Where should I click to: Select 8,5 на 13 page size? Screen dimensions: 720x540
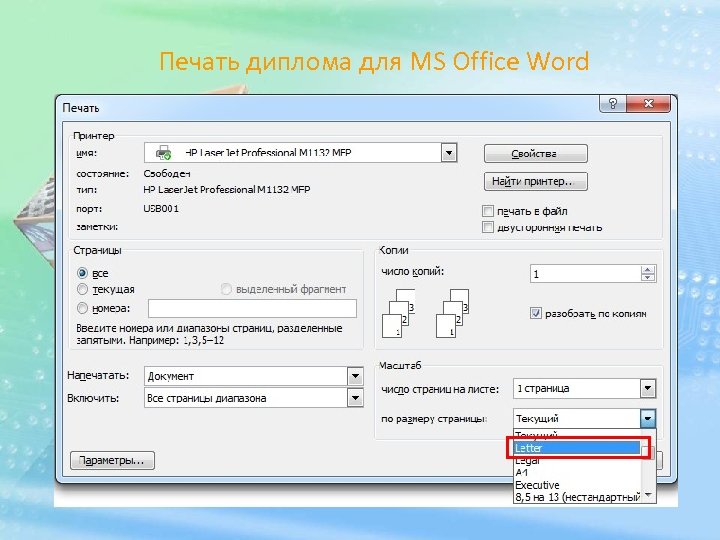[577, 497]
